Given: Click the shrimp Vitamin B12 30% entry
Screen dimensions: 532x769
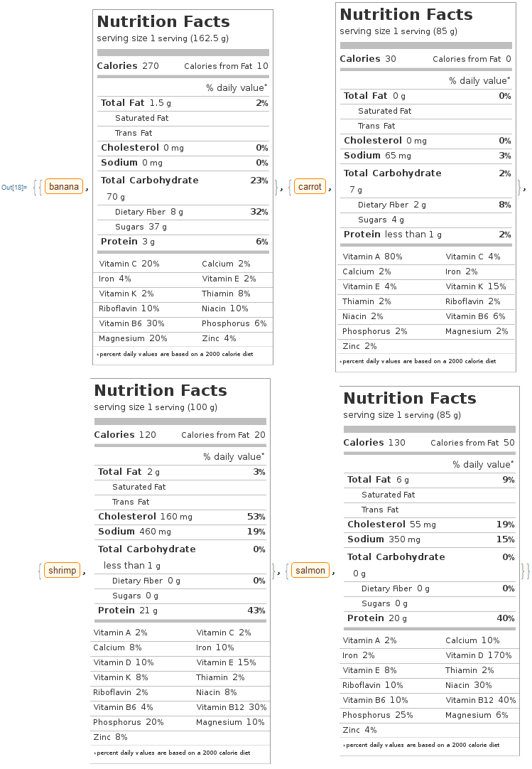Looking at the screenshot, I should point(232,707).
